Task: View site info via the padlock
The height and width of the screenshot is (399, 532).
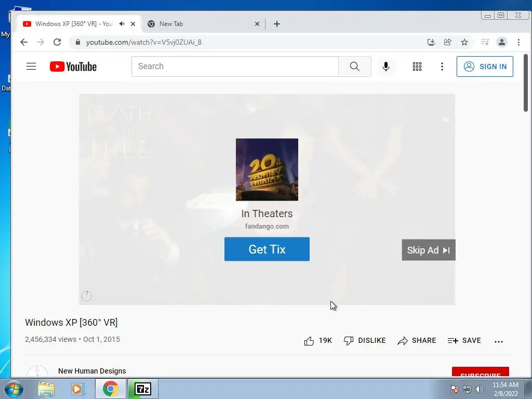Action: [x=78, y=42]
